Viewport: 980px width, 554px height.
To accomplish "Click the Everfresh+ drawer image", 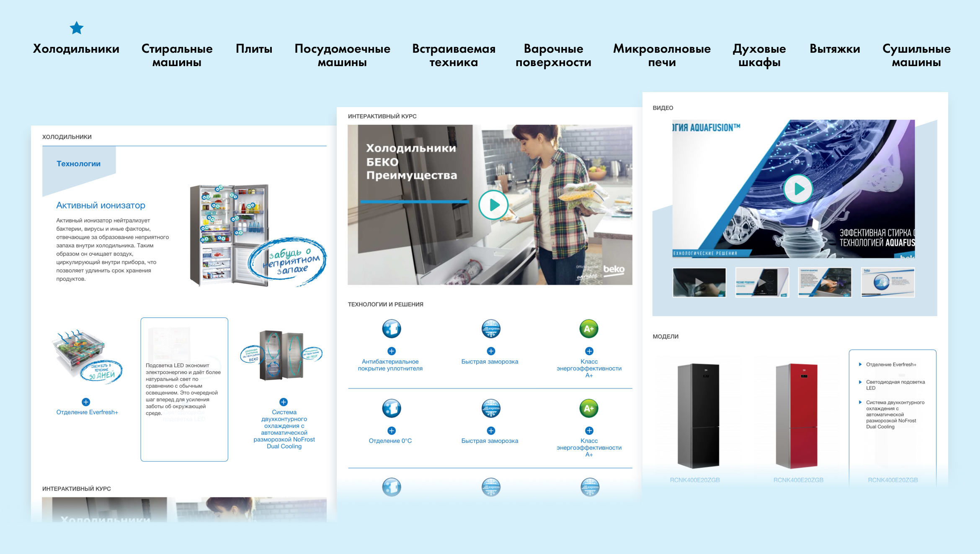I will click(86, 357).
